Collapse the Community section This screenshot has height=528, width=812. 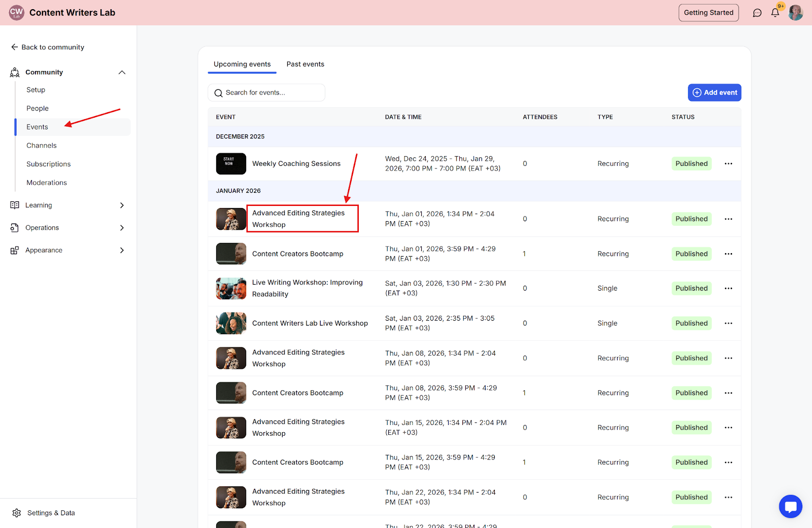122,73
